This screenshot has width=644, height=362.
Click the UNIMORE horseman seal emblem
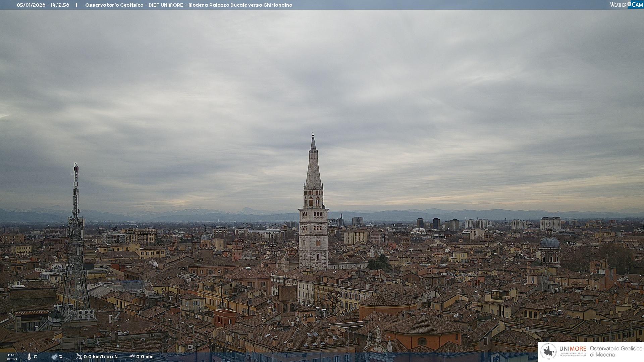(x=548, y=352)
